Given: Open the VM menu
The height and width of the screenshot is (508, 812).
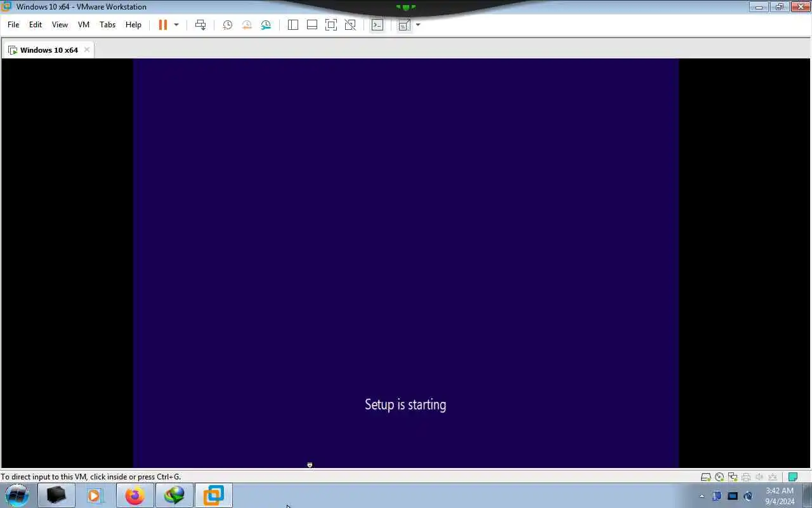Looking at the screenshot, I should (84, 25).
